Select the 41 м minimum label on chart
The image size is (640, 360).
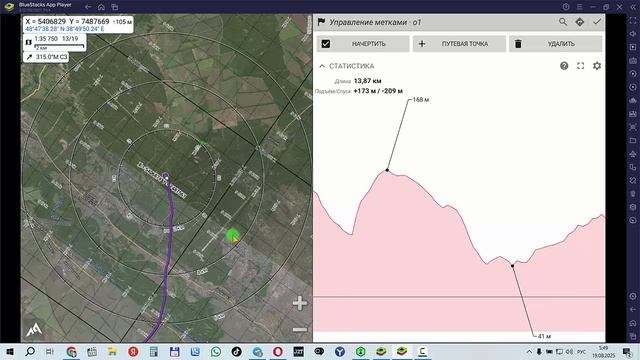[544, 336]
